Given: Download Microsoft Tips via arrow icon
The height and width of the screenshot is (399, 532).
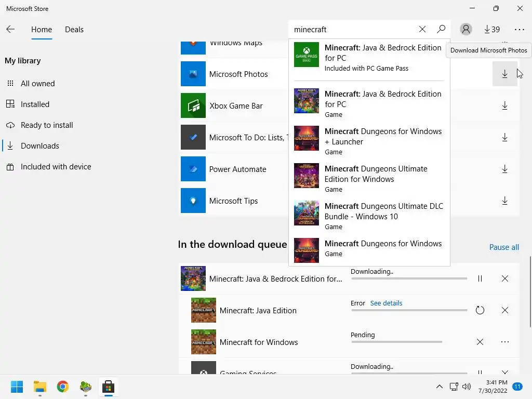Looking at the screenshot, I should tap(504, 201).
